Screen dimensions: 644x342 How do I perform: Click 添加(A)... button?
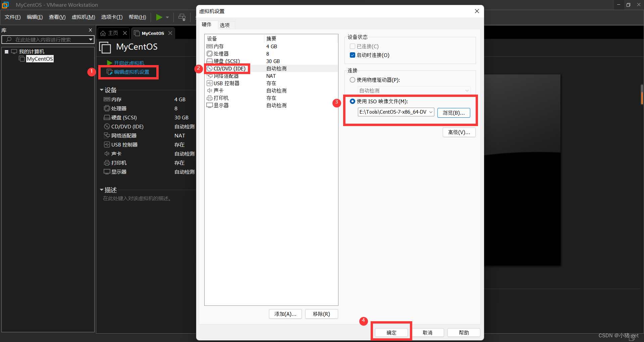coord(285,314)
